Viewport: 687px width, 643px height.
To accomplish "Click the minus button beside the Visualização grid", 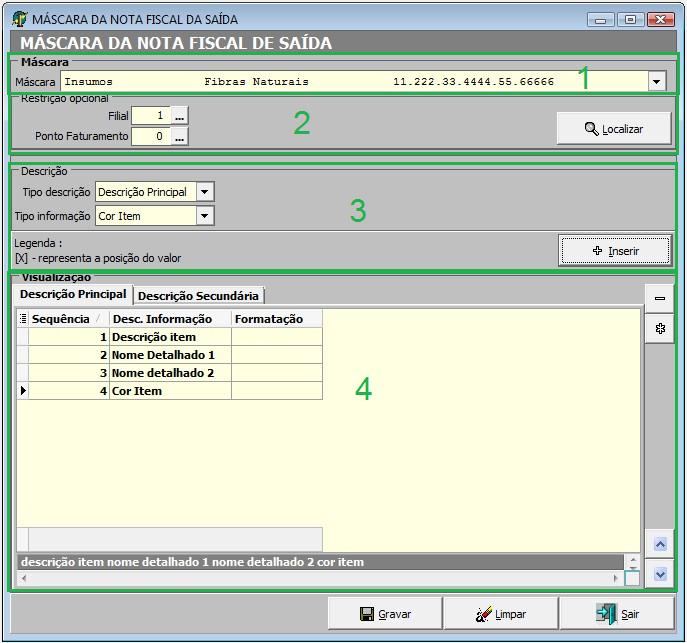I will tap(659, 298).
